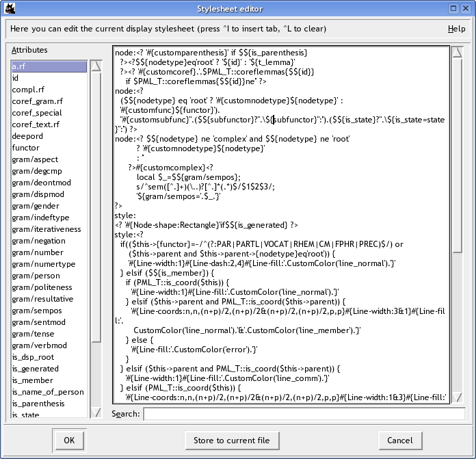Select the gram/sentmod attribute
Viewport: 476px width, 459px height.
[x=49, y=322]
